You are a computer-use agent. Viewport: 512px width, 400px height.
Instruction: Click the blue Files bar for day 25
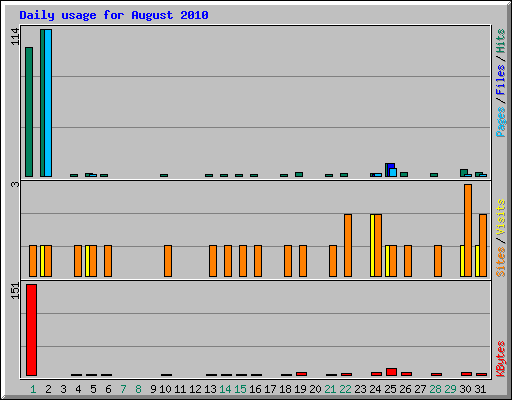pos(391,166)
